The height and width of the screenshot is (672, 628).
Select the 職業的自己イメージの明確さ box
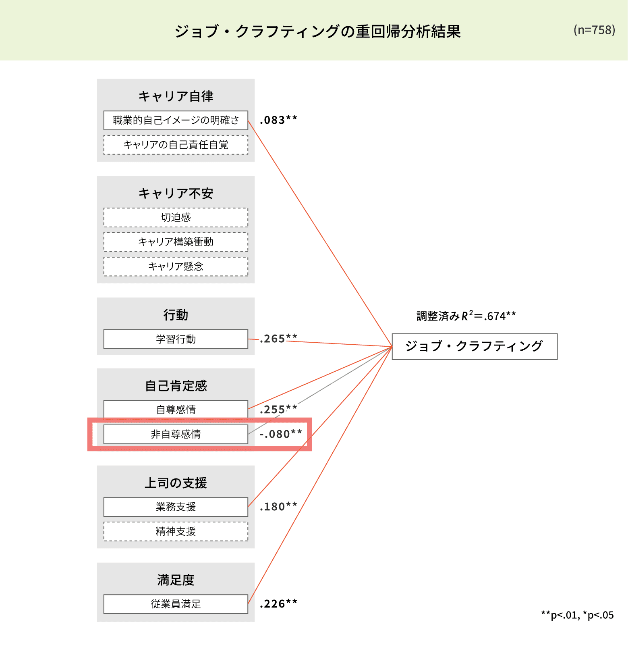(x=176, y=120)
